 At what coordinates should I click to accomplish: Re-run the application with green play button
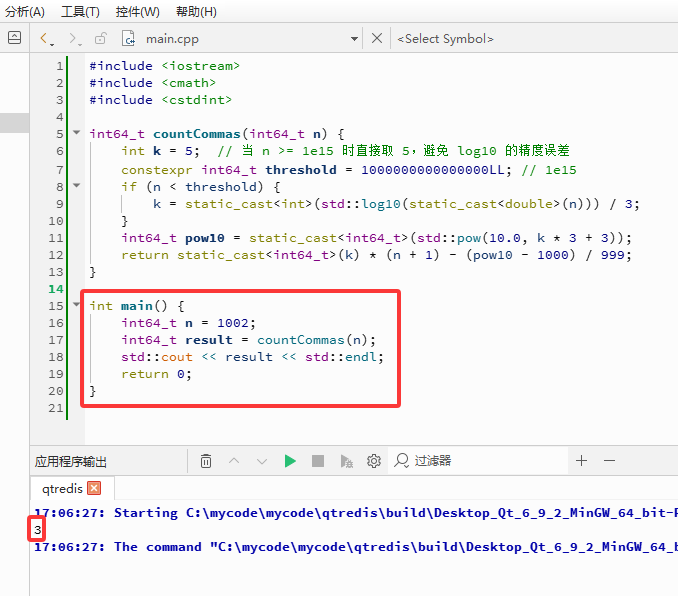[x=290, y=461]
